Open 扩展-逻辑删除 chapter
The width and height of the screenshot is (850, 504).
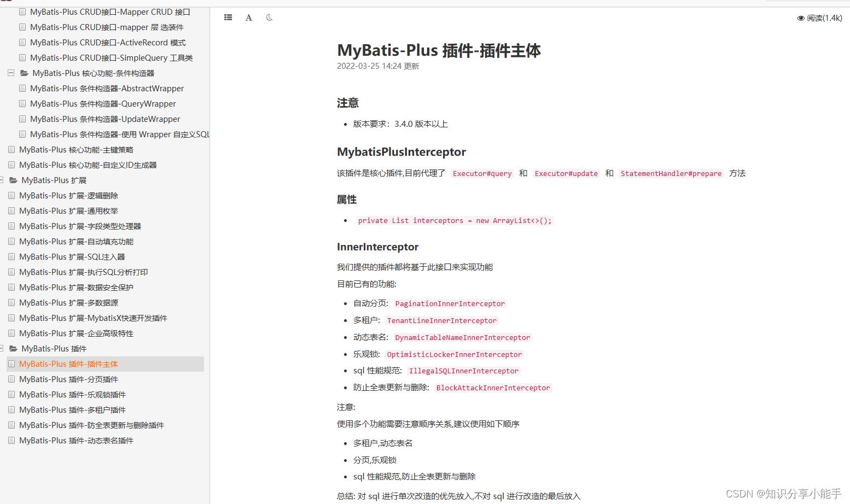click(x=68, y=195)
